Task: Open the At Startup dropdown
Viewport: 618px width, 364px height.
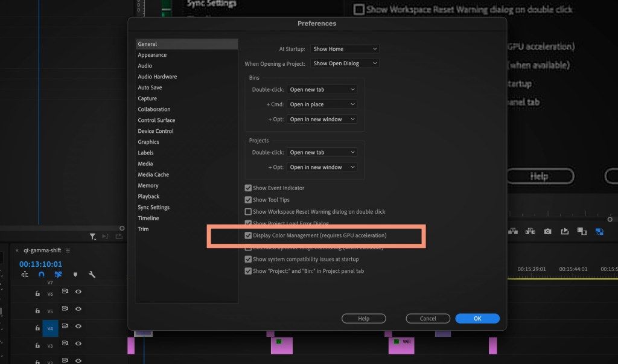Action: [x=344, y=49]
